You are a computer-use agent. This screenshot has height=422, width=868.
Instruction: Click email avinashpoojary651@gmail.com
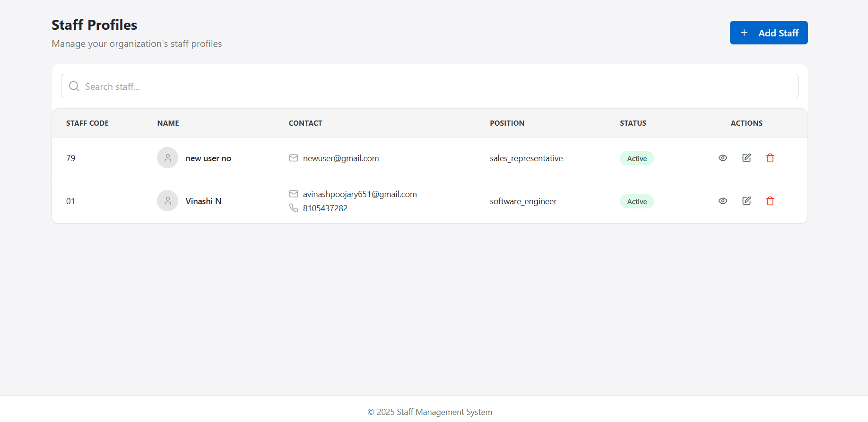click(360, 194)
